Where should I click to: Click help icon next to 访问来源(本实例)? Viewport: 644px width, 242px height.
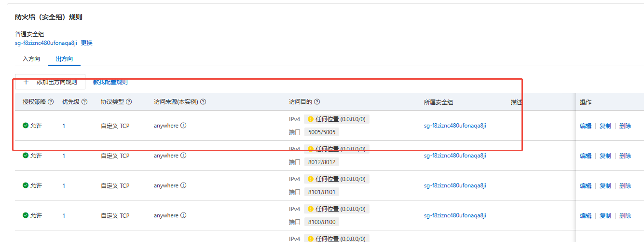[x=203, y=102]
